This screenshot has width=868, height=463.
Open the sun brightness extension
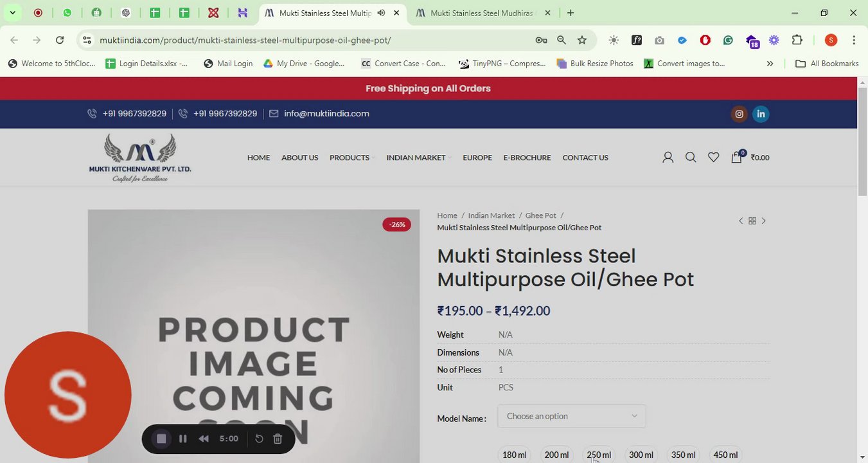[614, 40]
